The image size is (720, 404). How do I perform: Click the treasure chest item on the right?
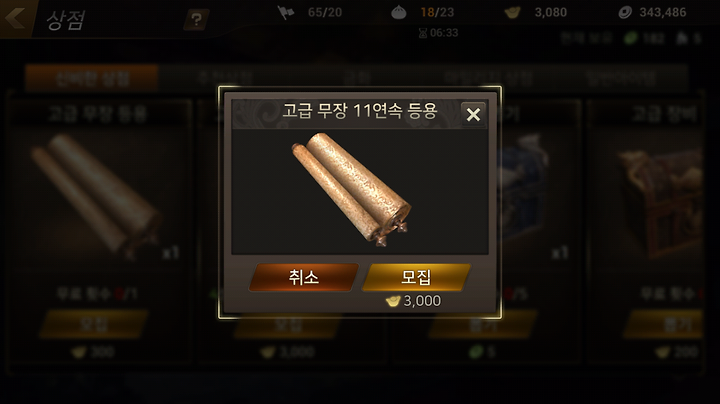click(661, 202)
